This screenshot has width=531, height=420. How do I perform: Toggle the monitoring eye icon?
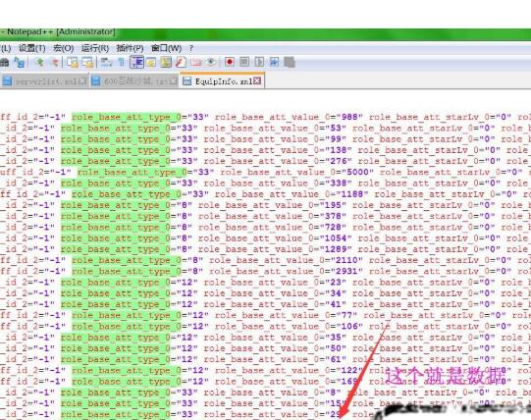click(211, 62)
